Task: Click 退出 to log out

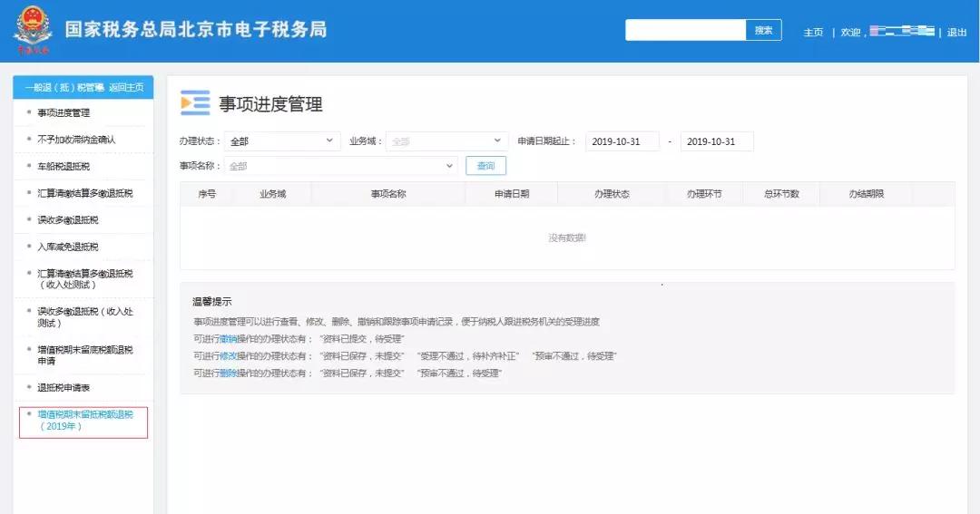Action: [x=957, y=32]
